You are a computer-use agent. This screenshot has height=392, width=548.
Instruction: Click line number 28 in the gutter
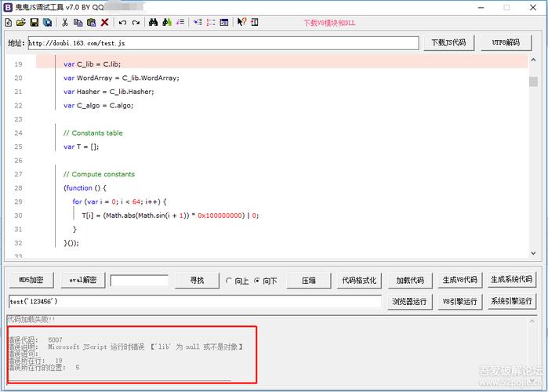coord(18,188)
